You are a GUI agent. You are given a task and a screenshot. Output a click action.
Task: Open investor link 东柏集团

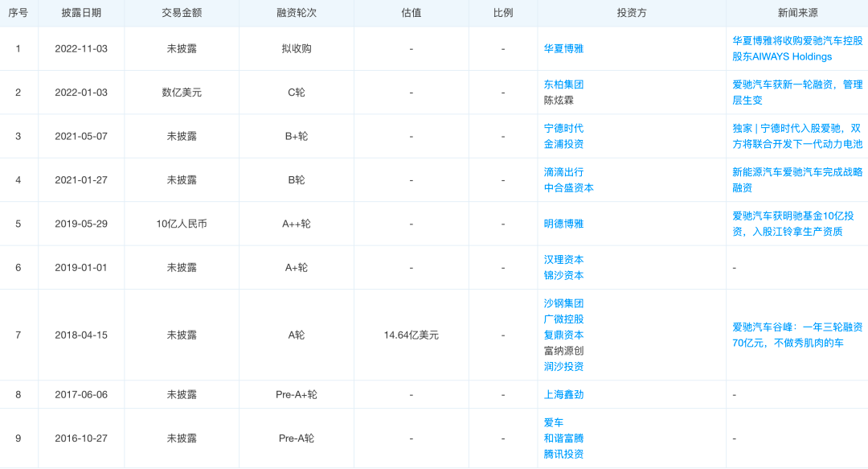(x=563, y=84)
